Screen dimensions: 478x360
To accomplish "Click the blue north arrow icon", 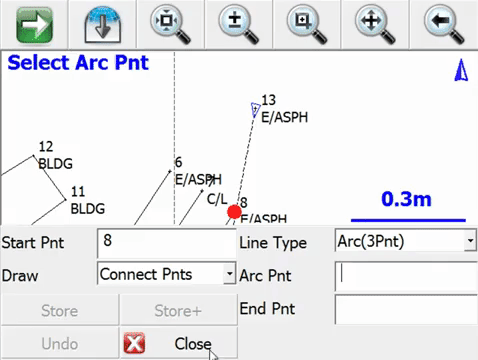I will (x=461, y=70).
